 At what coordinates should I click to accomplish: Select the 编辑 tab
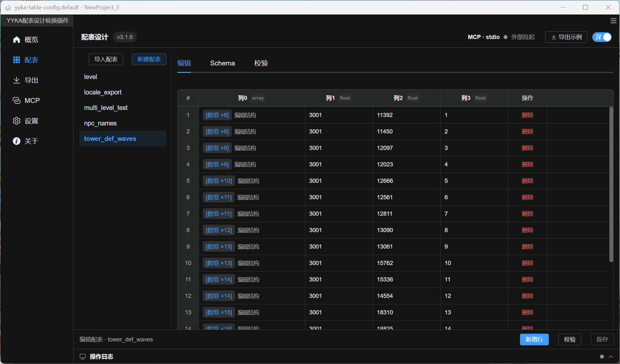pyautogui.click(x=184, y=63)
